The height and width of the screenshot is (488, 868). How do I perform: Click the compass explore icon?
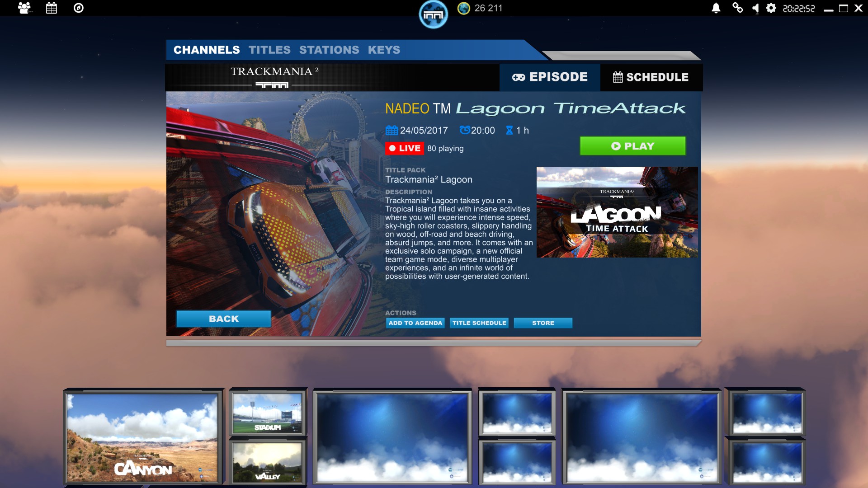[x=79, y=8]
